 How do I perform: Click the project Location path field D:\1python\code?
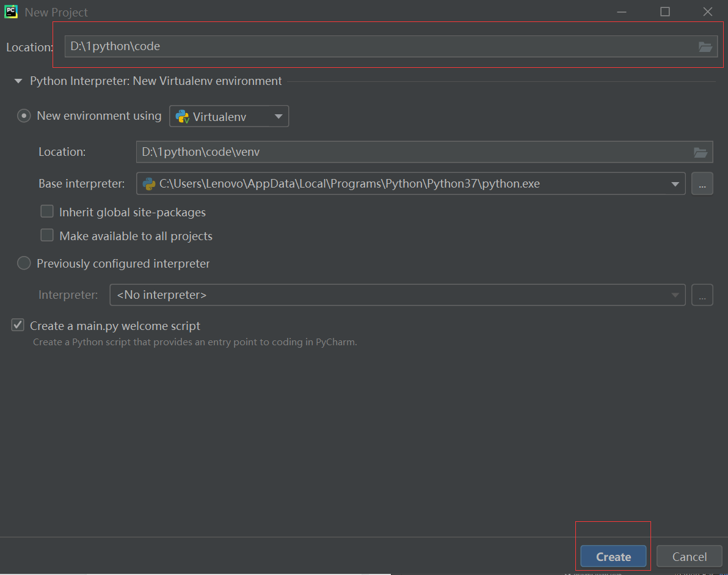click(391, 46)
